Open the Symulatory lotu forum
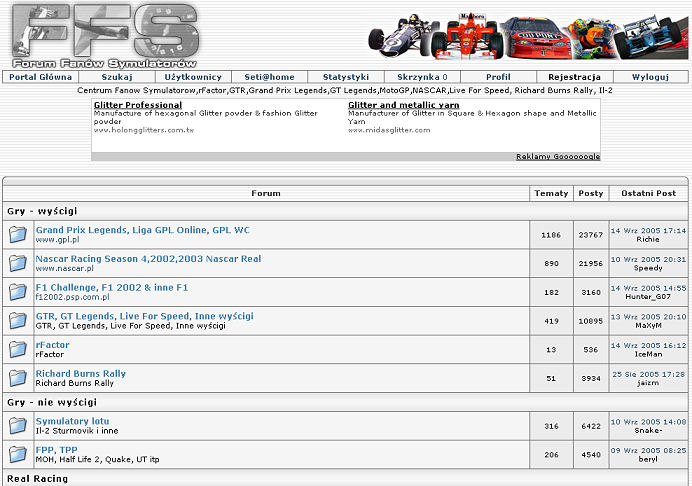The width and height of the screenshot is (692, 486). click(72, 421)
